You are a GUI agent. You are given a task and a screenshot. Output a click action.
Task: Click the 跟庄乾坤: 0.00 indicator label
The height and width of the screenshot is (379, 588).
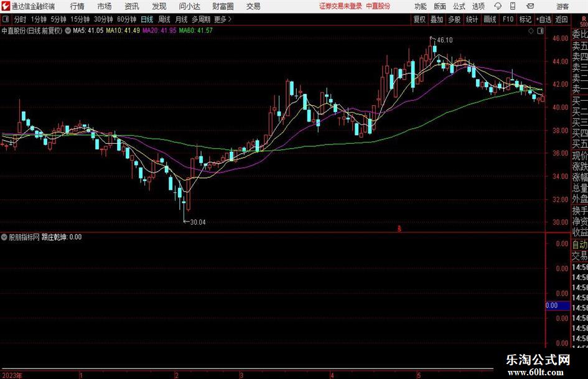pos(62,237)
